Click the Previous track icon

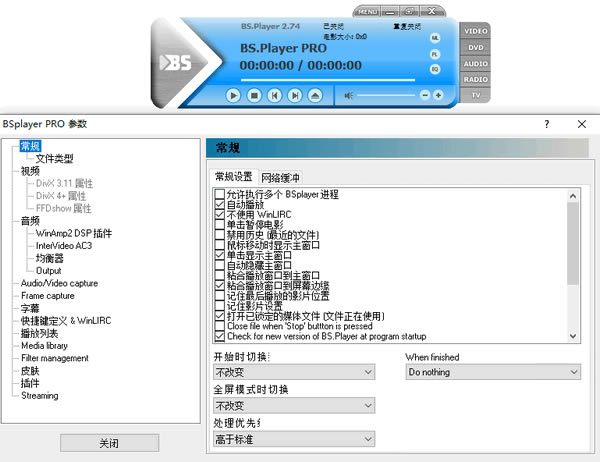point(274,95)
